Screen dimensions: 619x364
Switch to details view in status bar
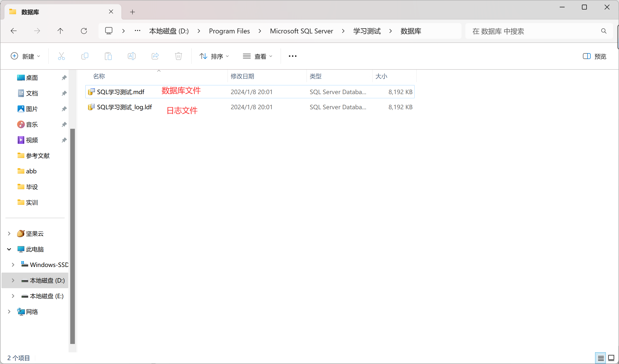click(x=600, y=358)
